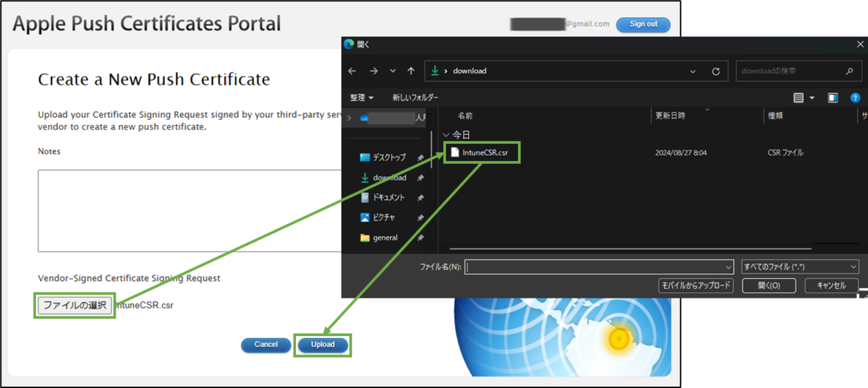Refresh the download folder view
Viewport: 868px width, 388px height.
[715, 72]
